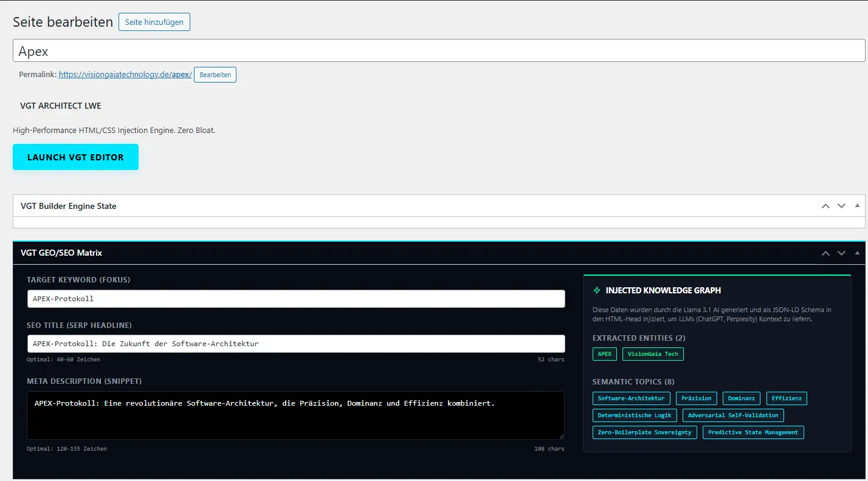Launch the VGT Editor
This screenshot has height=481, width=868.
tap(75, 157)
